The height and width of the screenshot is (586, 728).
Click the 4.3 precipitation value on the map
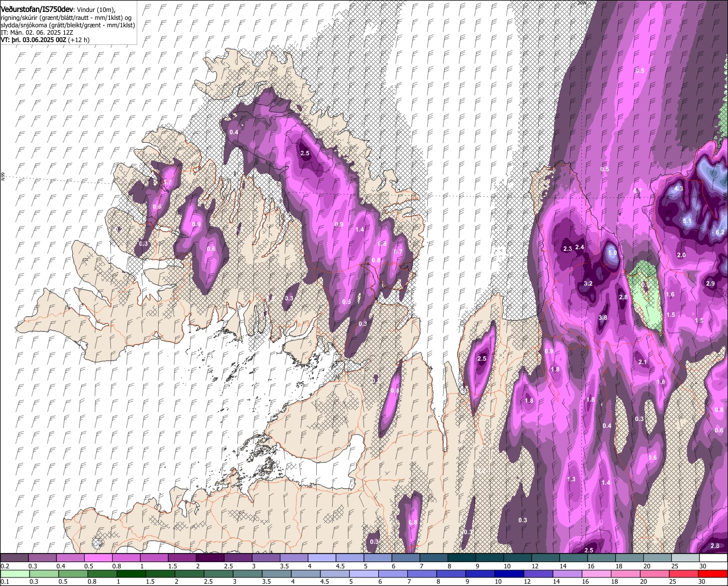[679, 188]
